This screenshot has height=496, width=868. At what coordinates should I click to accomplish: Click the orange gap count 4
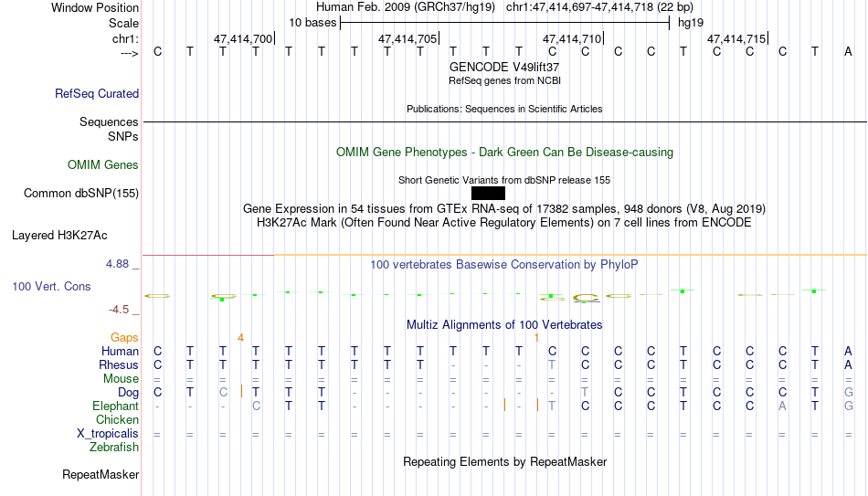click(240, 338)
